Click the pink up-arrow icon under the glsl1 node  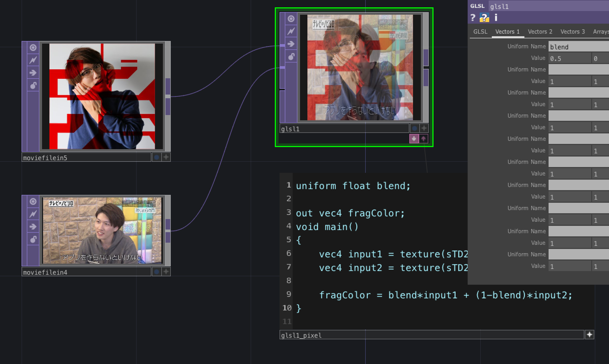[x=423, y=138]
